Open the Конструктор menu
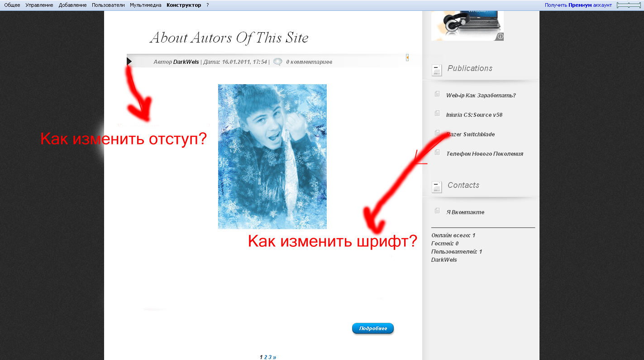Screen dimensions: 644x360 [x=184, y=5]
